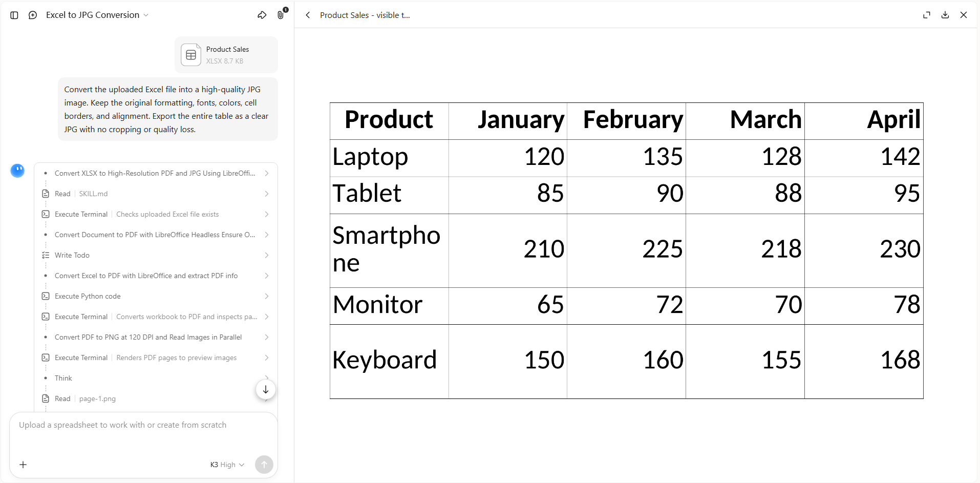Viewport: 980px width, 483px height.
Task: Open the attachments paperclip icon
Action: (281, 15)
